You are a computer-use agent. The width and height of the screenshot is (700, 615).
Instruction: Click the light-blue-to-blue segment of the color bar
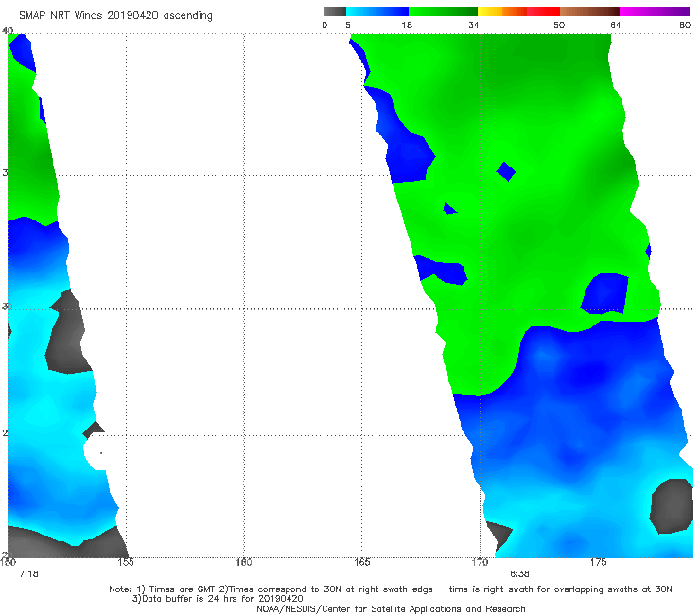pyautogui.click(x=377, y=11)
